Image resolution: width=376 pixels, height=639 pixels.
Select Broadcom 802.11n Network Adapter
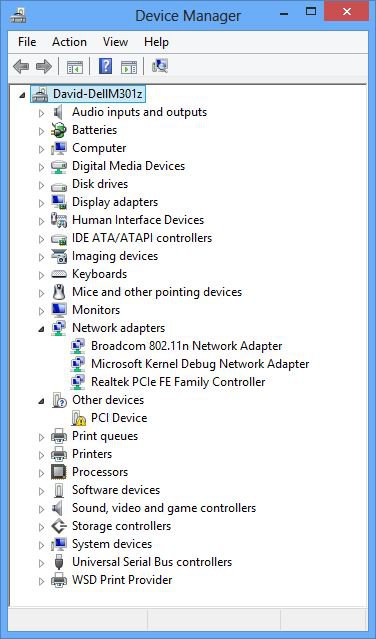tap(187, 346)
